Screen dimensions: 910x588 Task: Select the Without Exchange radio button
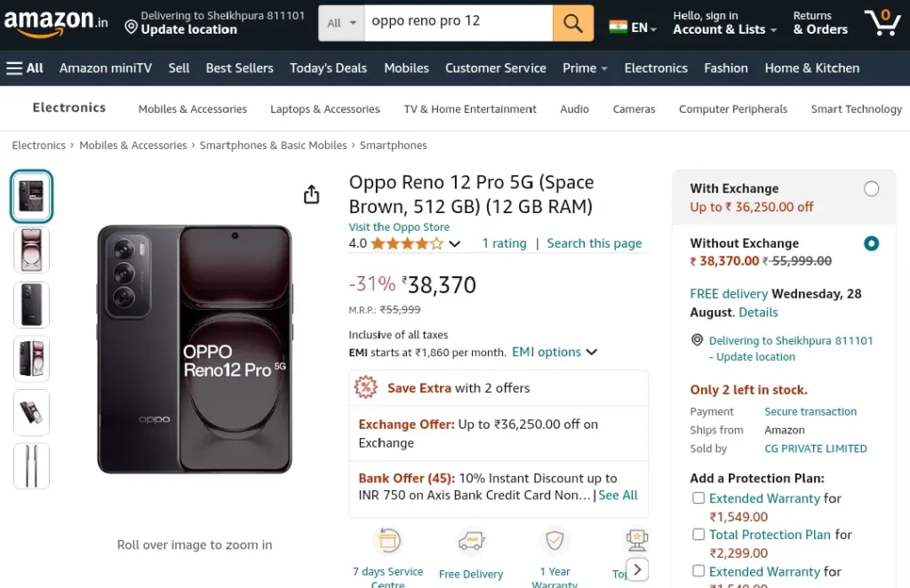pyautogui.click(x=871, y=243)
